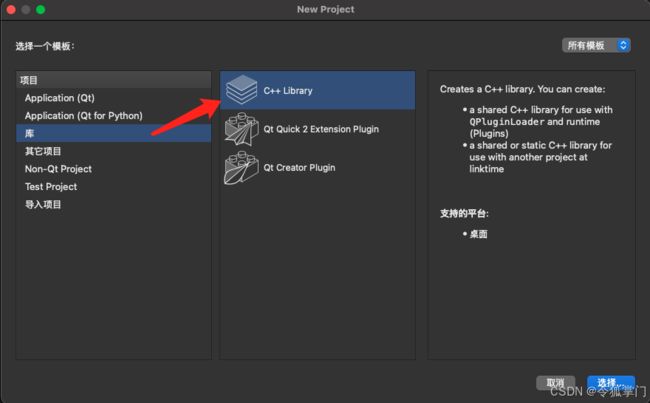This screenshot has width=650, height=403.
Task: Click the Qt Creator Plugin brick icon
Action: pyautogui.click(x=241, y=168)
